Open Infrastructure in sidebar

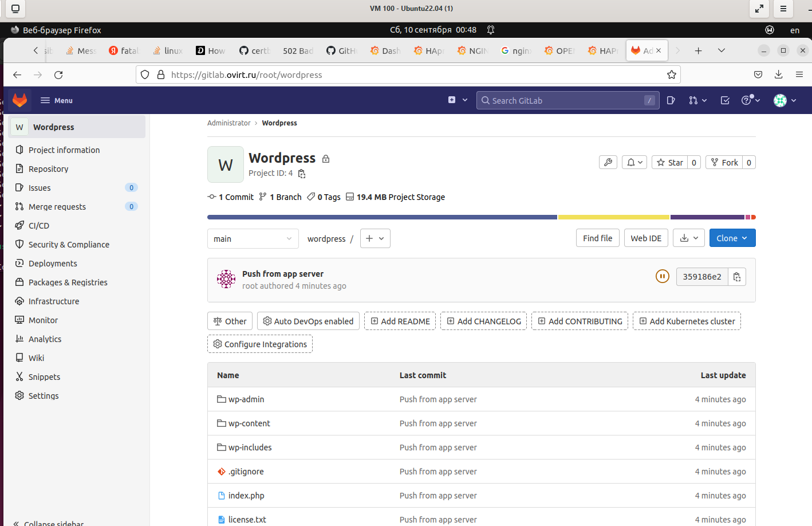point(54,301)
